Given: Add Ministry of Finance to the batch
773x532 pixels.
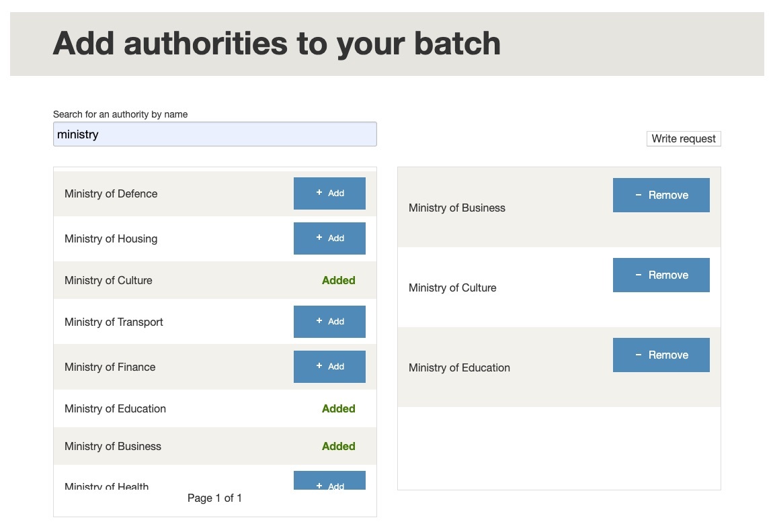Looking at the screenshot, I should click(x=329, y=367).
